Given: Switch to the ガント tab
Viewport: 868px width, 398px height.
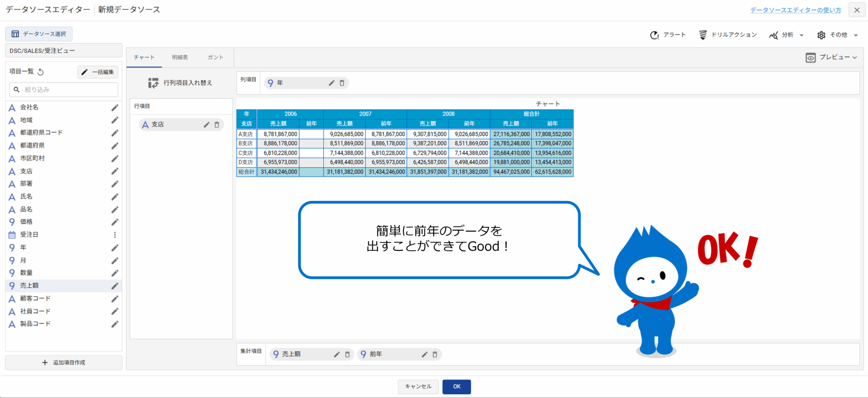Looking at the screenshot, I should click(215, 57).
